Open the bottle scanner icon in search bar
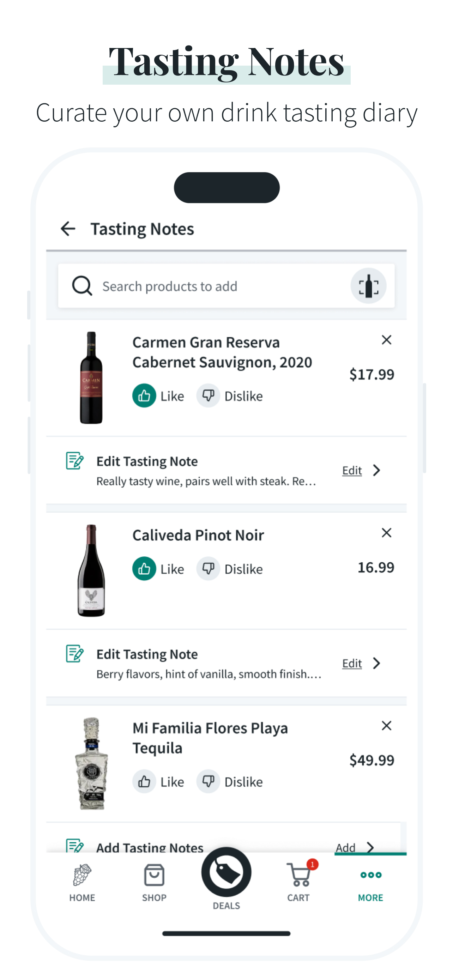 click(x=368, y=286)
